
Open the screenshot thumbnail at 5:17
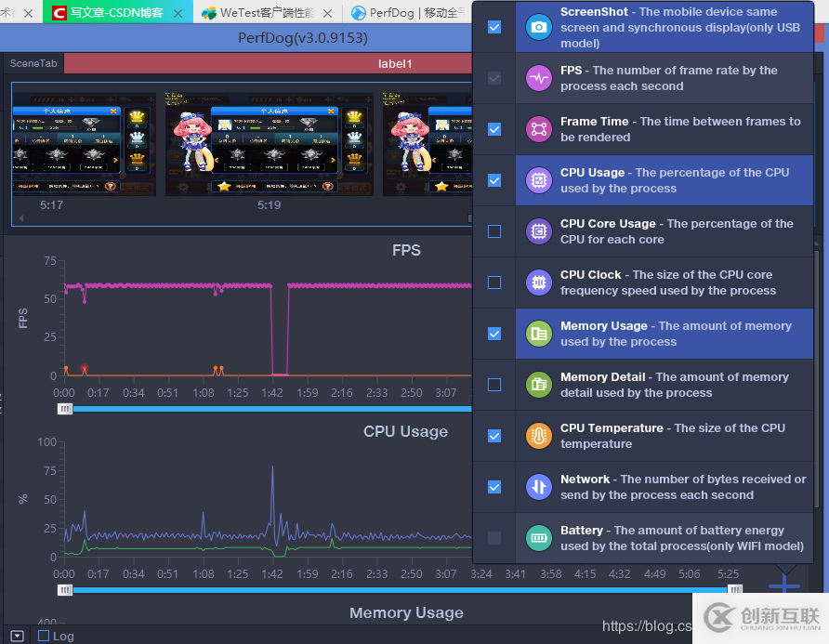point(84,144)
